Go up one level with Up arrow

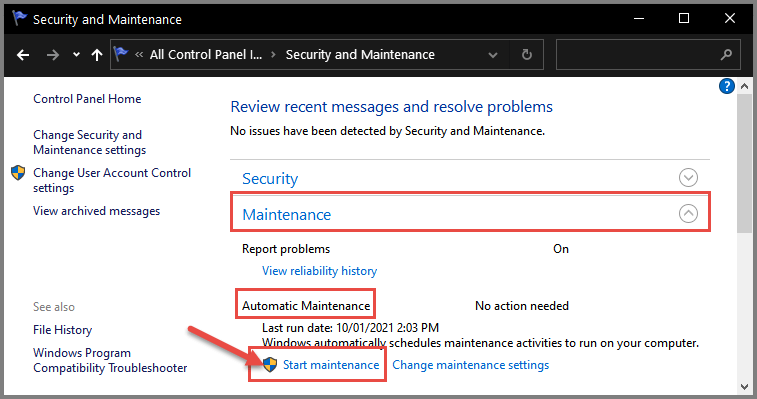tap(97, 55)
